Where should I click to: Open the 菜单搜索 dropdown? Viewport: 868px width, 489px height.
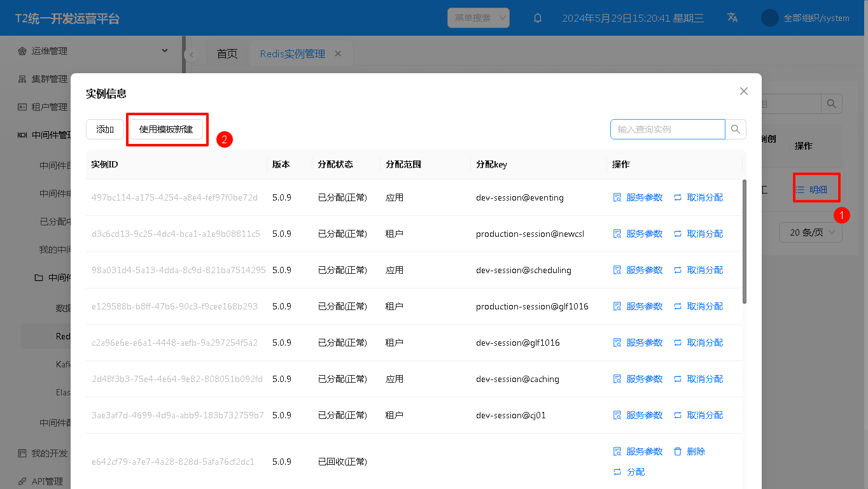pos(479,18)
